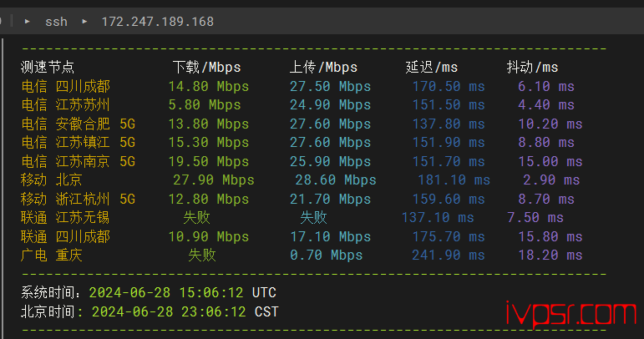This screenshot has width=644, height=339.
Task: Click the 联通 江苏无锡 node name
Action: (65, 218)
